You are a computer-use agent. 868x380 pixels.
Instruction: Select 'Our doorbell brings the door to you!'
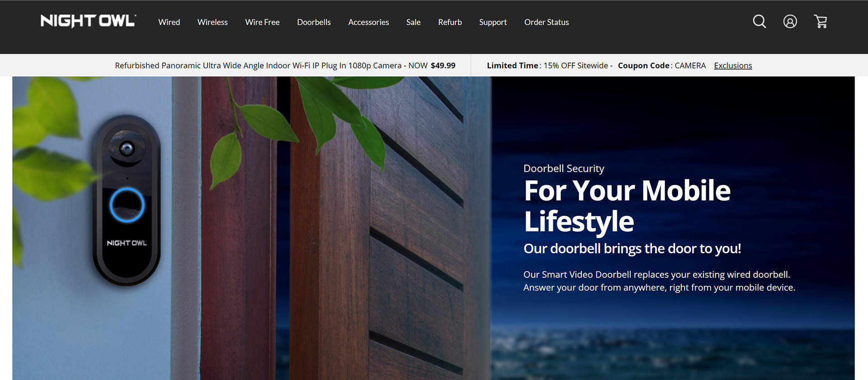632,249
